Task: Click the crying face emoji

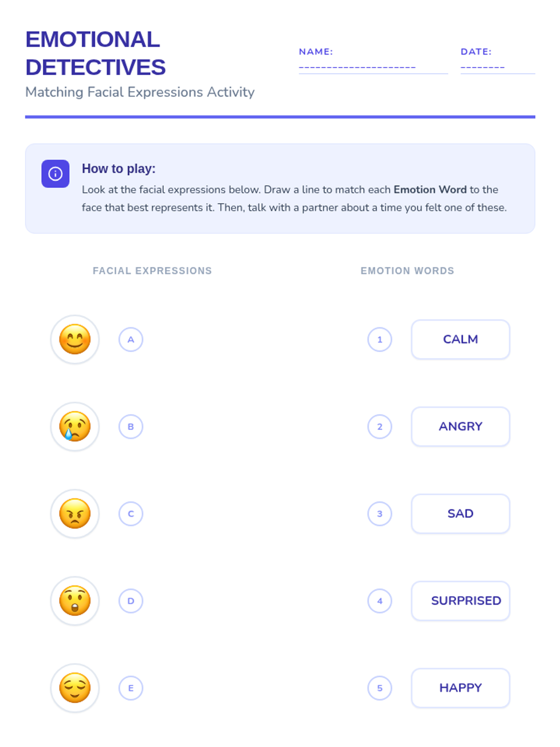Action: [x=75, y=427]
